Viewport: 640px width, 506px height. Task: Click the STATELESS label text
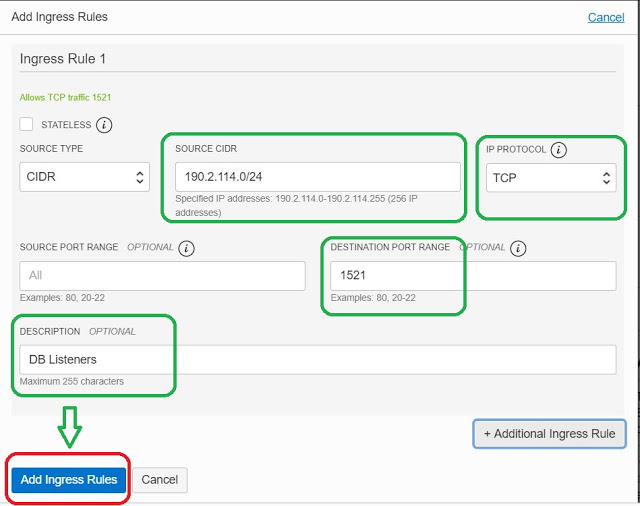pyautogui.click(x=66, y=125)
